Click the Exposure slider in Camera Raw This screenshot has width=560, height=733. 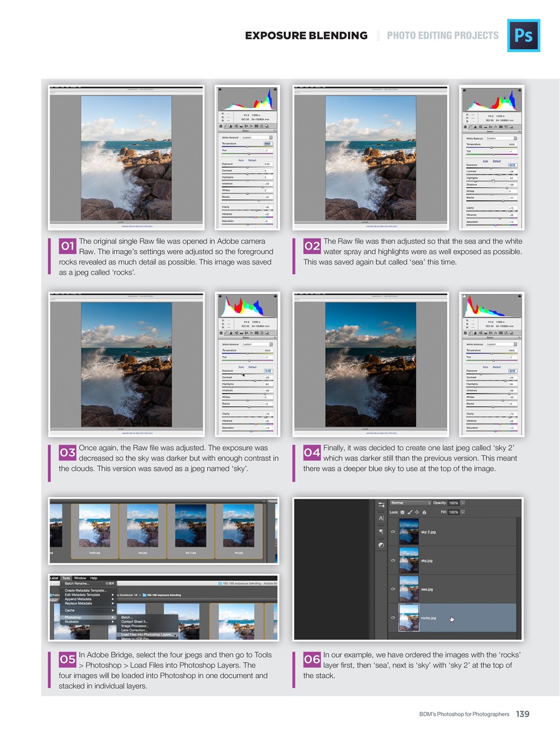coord(247,167)
